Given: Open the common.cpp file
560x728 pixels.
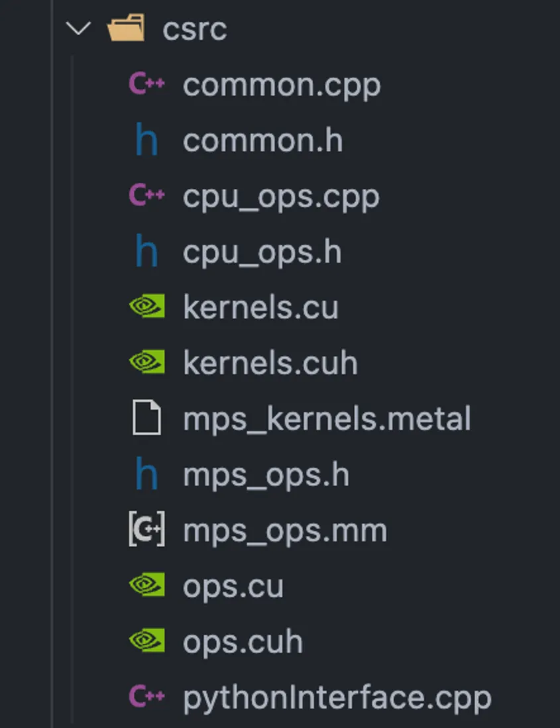Looking at the screenshot, I should (282, 85).
